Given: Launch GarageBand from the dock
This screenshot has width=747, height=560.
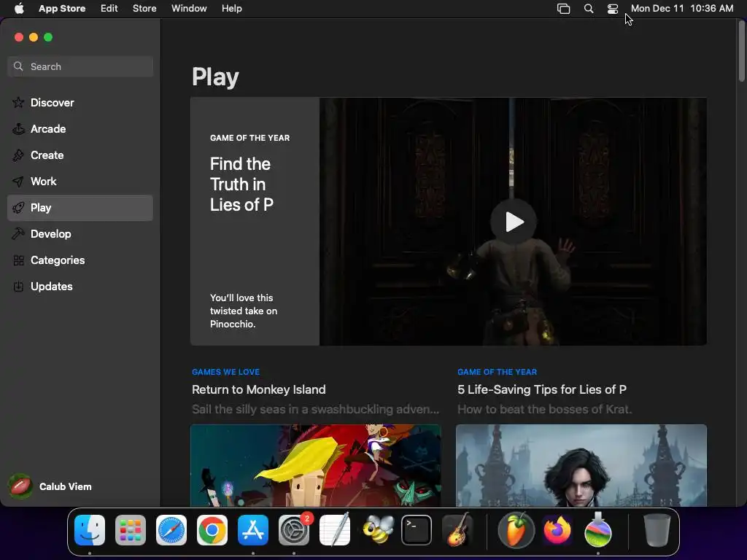Looking at the screenshot, I should pyautogui.click(x=457, y=530).
